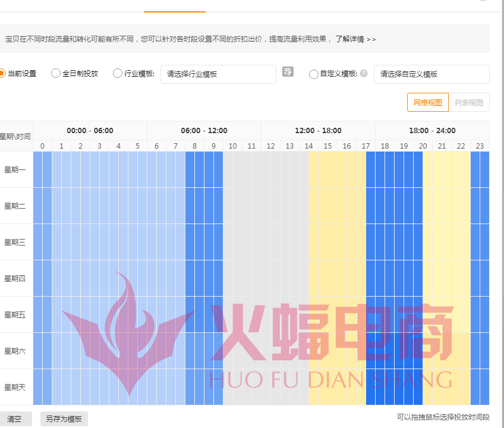Select the 星期二 row label

tap(15, 206)
